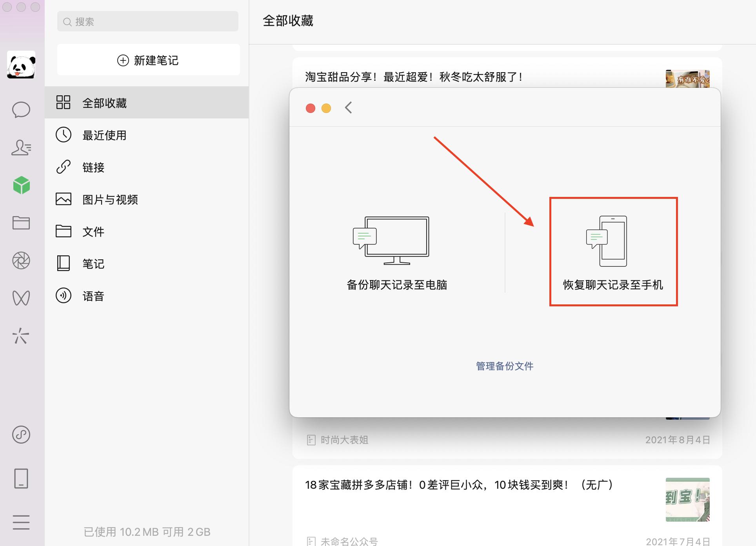
Task: Open the Mini Programs circled-S icon
Action: [22, 435]
